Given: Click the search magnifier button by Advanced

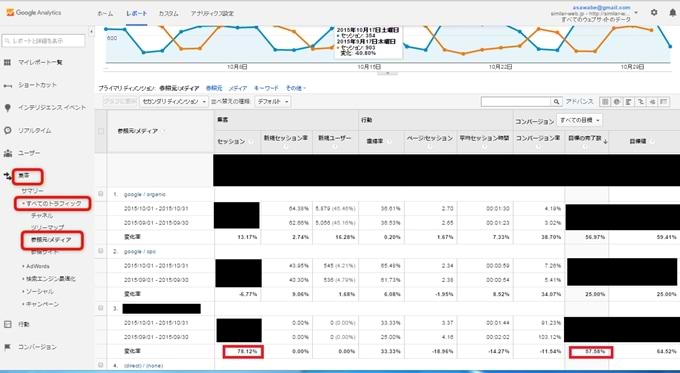Looking at the screenshot, I should pyautogui.click(x=556, y=101).
